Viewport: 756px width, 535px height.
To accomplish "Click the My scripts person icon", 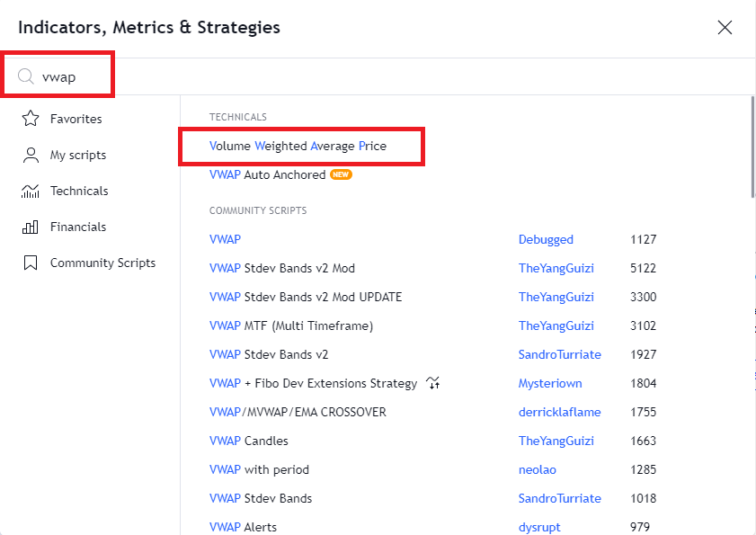I will [x=31, y=155].
